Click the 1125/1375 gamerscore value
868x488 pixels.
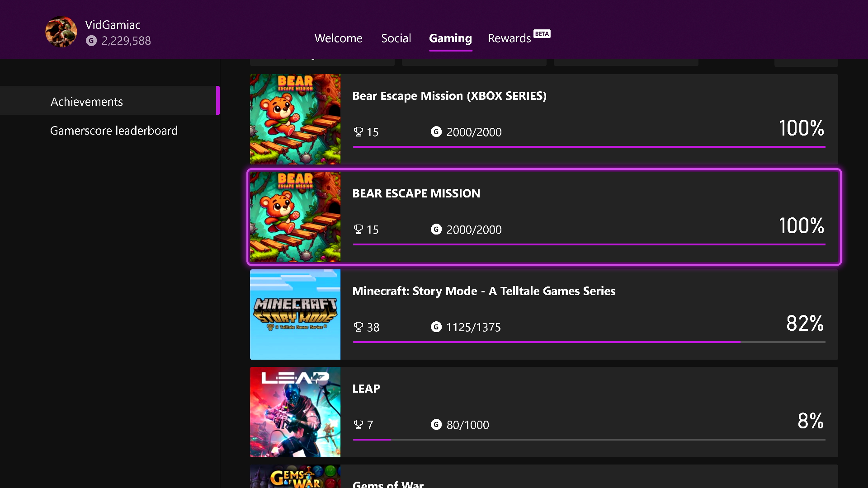click(473, 327)
